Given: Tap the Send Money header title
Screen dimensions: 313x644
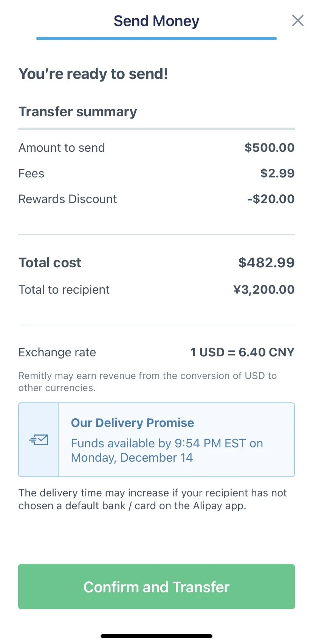Looking at the screenshot, I should click(156, 21).
